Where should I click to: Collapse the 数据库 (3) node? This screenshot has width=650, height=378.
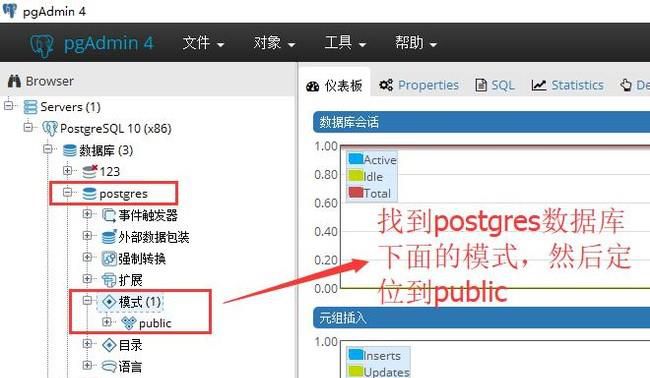(48, 149)
